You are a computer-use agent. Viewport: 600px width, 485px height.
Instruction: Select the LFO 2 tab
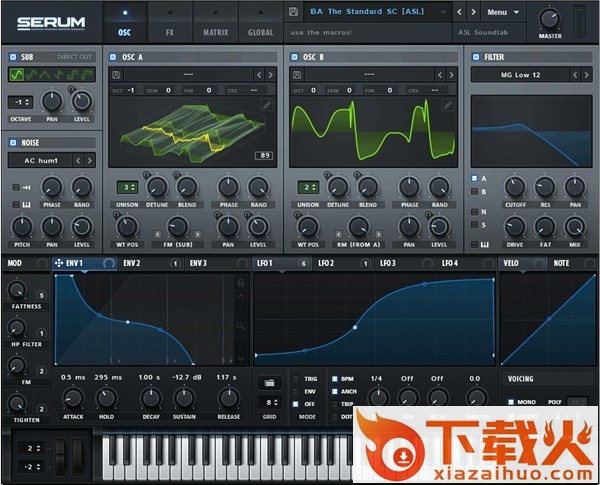coord(344,263)
